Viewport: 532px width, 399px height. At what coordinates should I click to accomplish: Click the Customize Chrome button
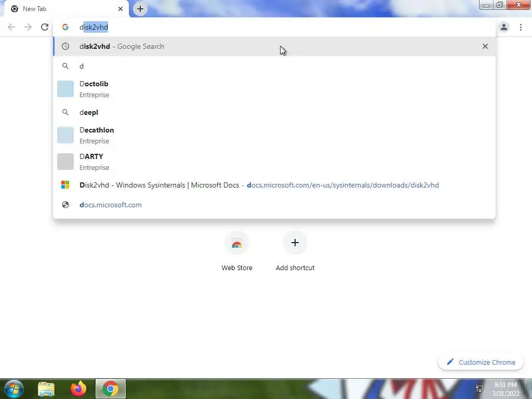481,362
